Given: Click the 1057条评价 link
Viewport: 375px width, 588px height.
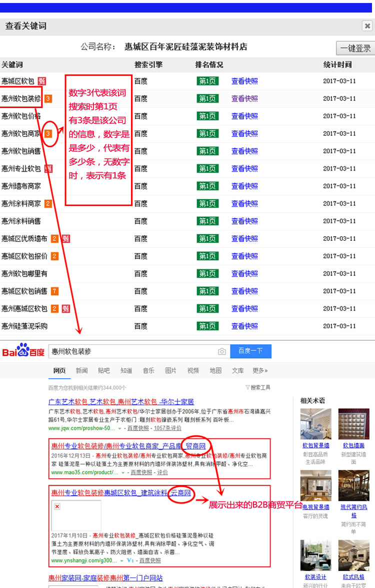Looking at the screenshot, I should [x=167, y=428].
